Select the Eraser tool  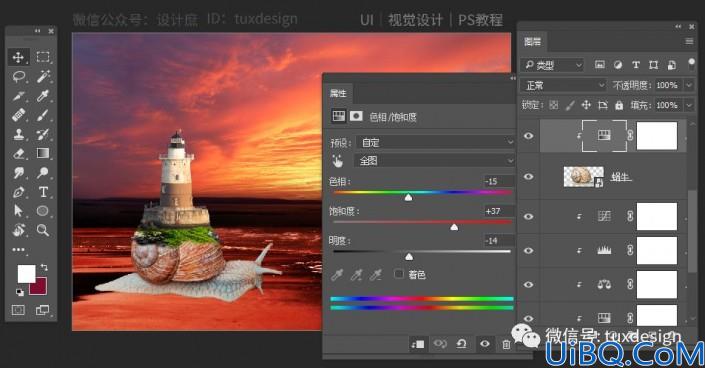[18, 153]
